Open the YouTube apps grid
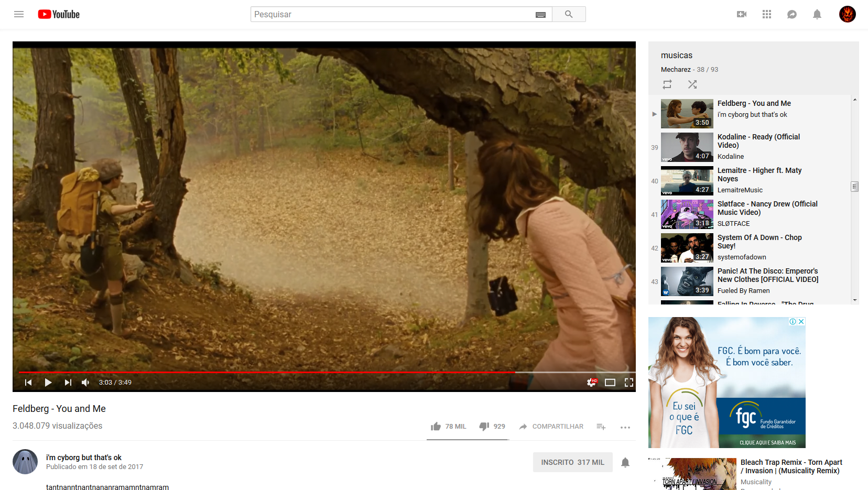This screenshot has width=868, height=490. [x=767, y=14]
